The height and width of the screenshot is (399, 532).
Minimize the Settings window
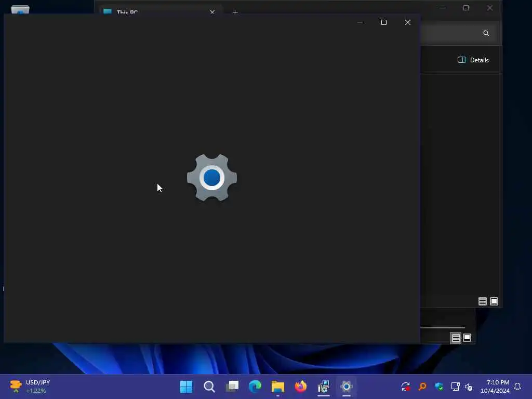click(x=360, y=22)
